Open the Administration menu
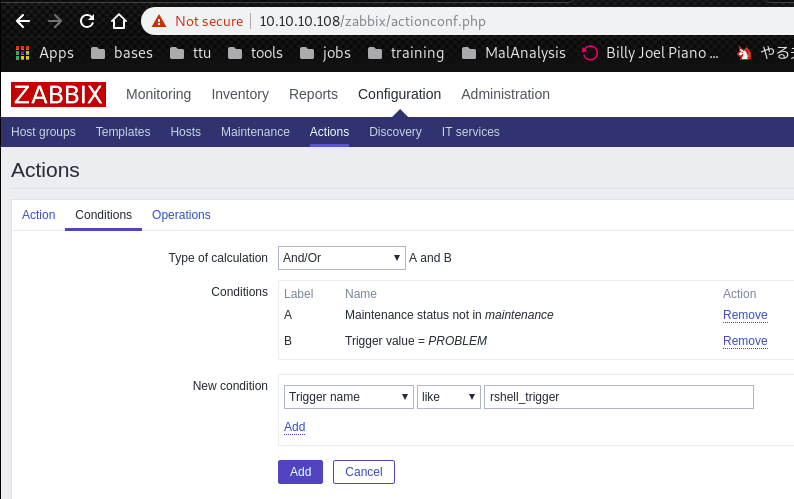 click(505, 95)
